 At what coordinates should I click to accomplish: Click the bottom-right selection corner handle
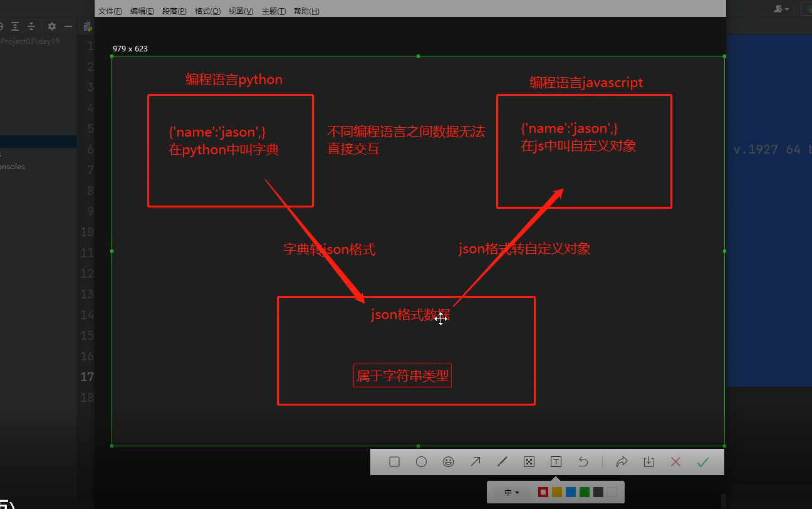click(x=724, y=446)
